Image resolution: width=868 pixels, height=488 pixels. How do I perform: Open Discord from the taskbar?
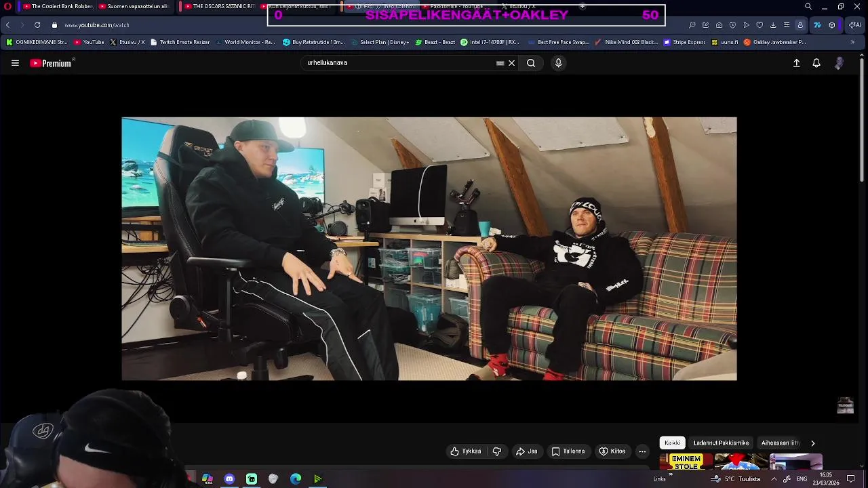click(x=229, y=479)
